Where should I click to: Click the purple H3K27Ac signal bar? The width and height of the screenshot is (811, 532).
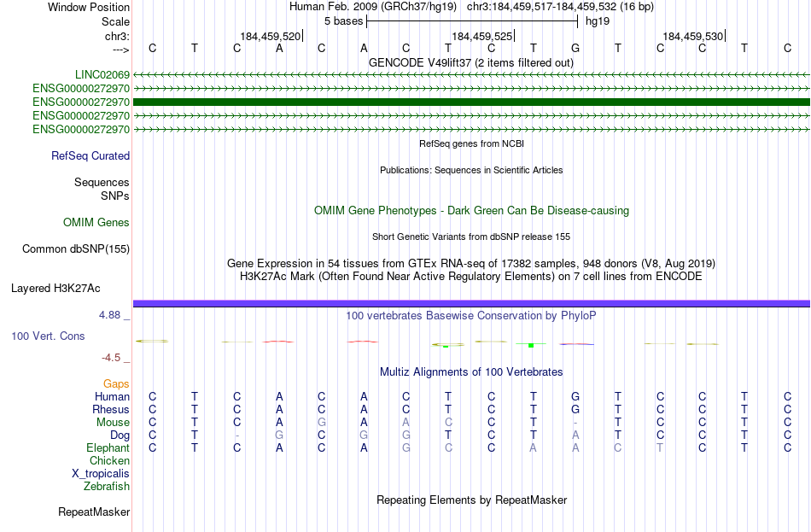click(x=471, y=303)
